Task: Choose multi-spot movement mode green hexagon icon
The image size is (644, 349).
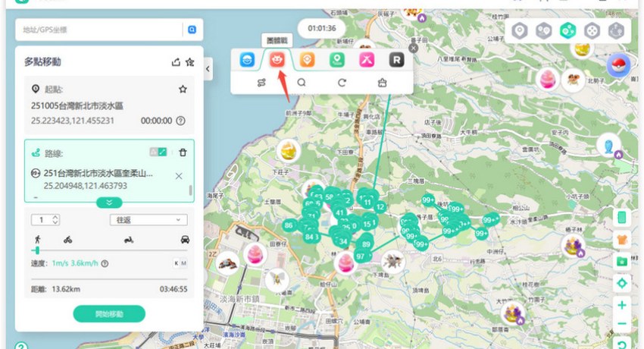Action: tap(567, 31)
